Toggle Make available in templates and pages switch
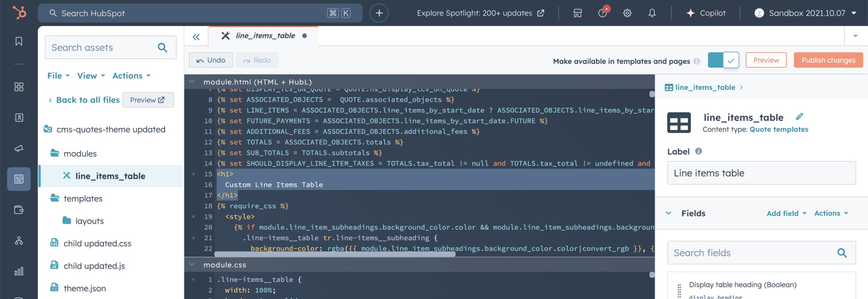This screenshot has height=299, width=868. pos(723,60)
